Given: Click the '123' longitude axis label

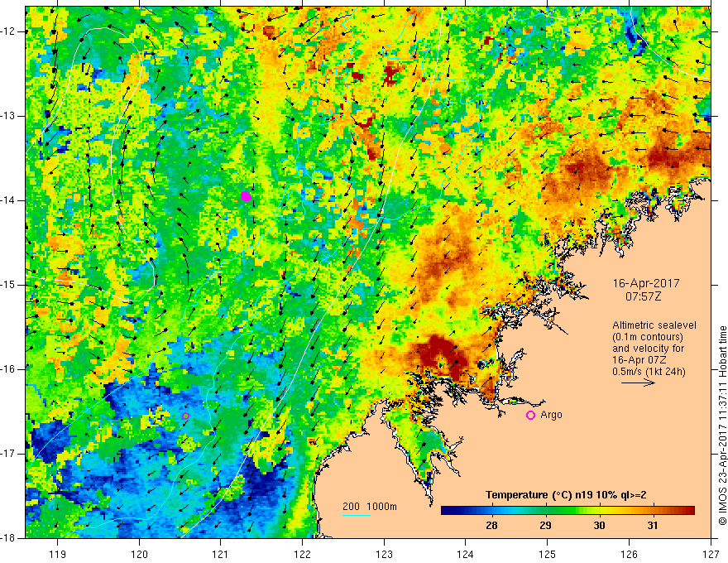Looking at the screenshot, I should pos(384,554).
